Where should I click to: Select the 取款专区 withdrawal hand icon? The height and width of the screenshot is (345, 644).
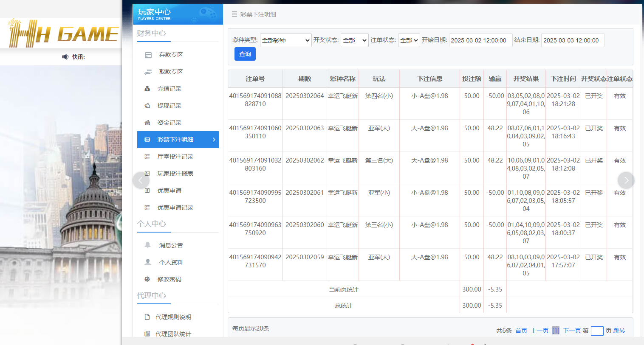tap(147, 72)
